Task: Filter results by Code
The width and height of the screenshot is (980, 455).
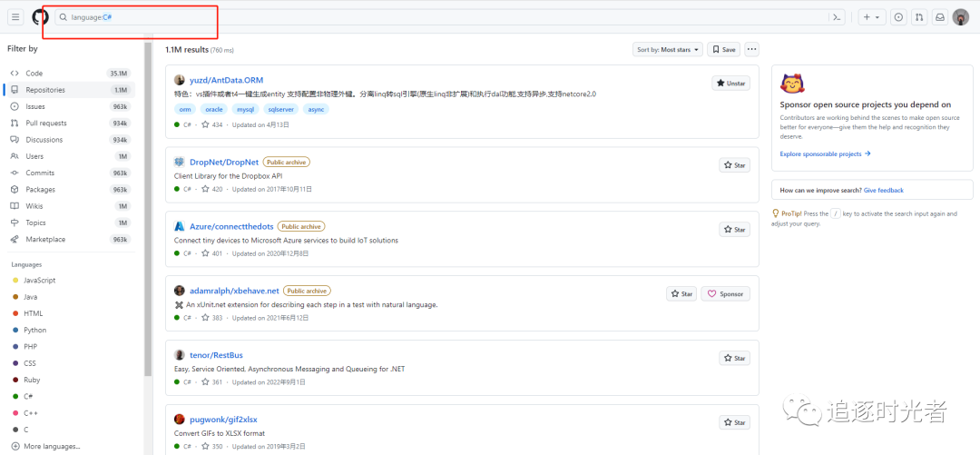Action: click(70, 74)
